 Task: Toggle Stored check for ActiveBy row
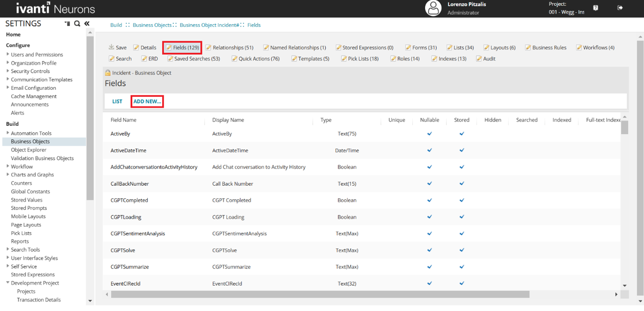click(462, 134)
